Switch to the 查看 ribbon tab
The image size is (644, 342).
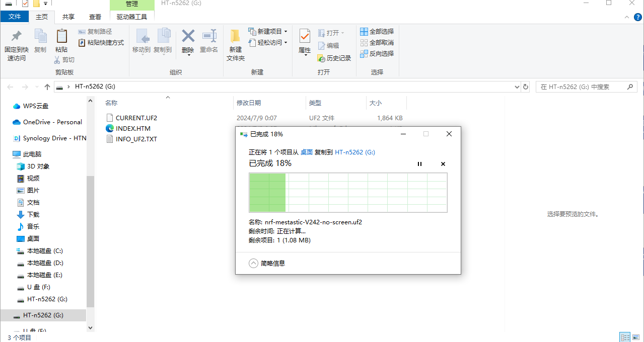coord(95,17)
